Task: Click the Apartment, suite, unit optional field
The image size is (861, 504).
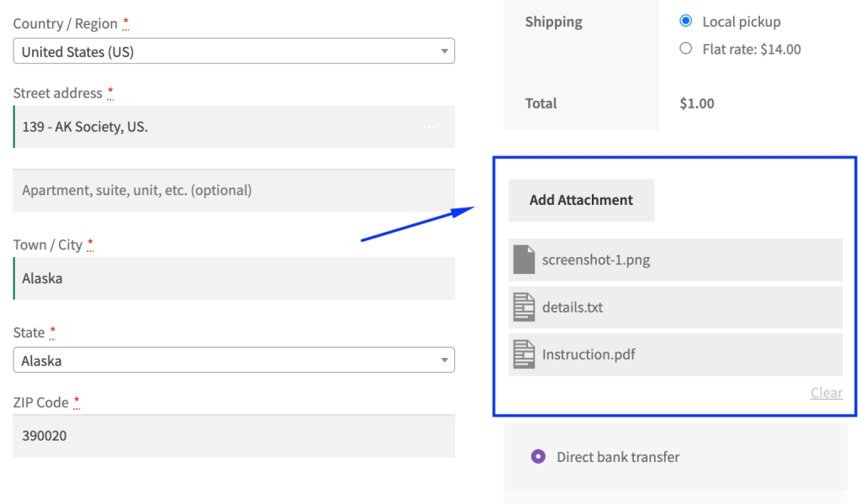Action: point(234,191)
